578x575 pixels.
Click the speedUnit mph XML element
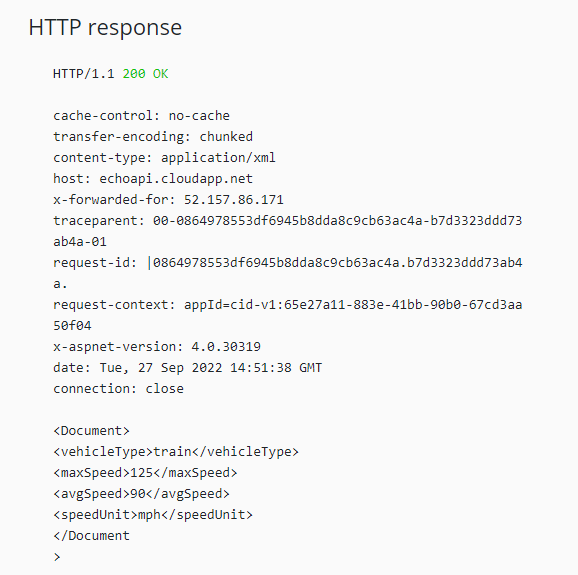[153, 515]
